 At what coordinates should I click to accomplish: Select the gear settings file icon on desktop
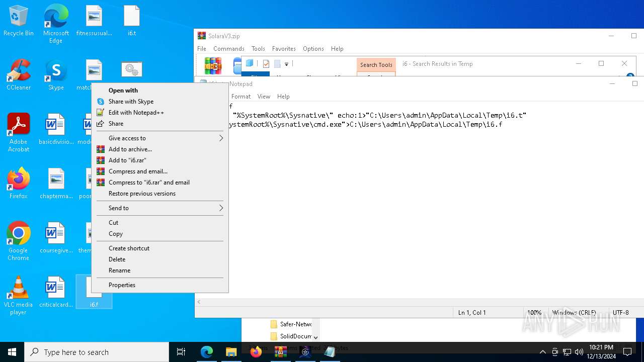pos(131,69)
